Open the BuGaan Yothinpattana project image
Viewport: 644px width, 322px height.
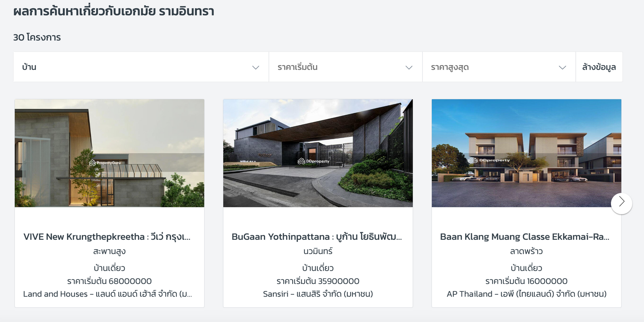[x=318, y=153]
